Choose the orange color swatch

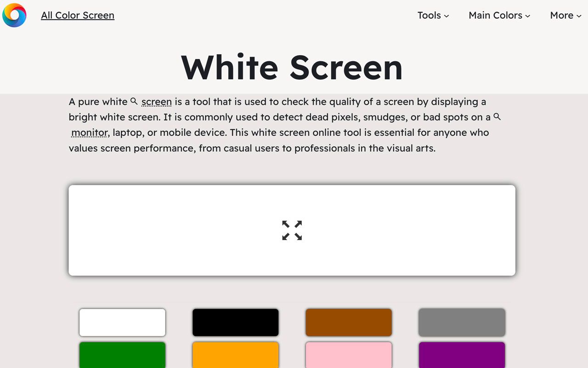[x=235, y=355]
